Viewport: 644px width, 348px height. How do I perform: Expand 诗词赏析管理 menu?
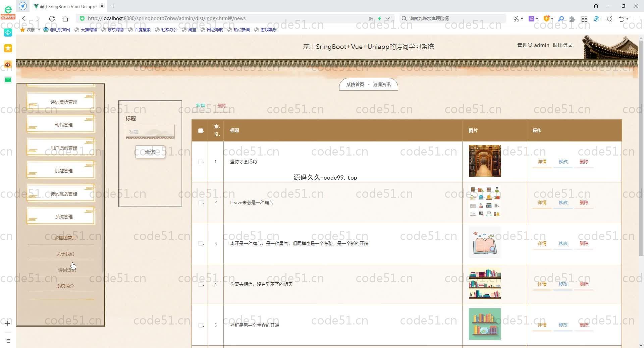(61, 102)
